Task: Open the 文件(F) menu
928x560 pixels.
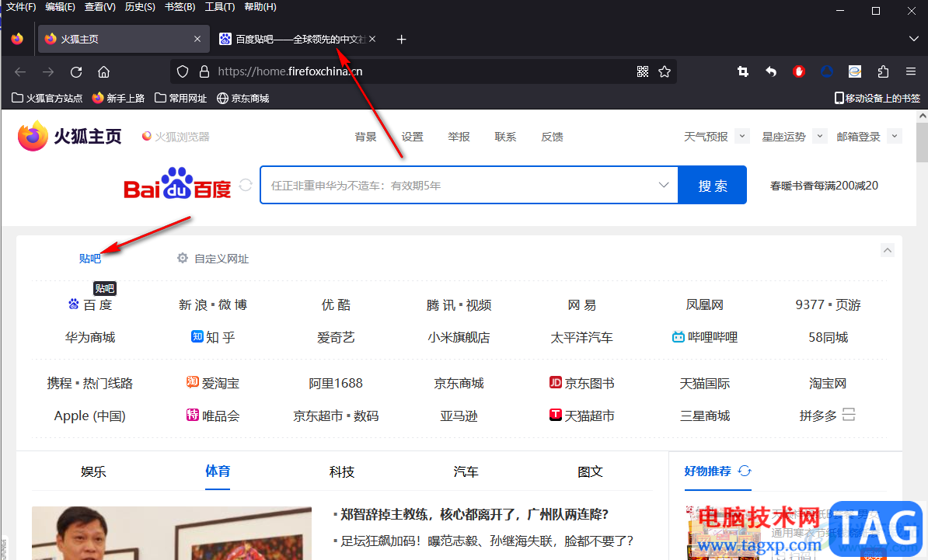Action: click(21, 7)
